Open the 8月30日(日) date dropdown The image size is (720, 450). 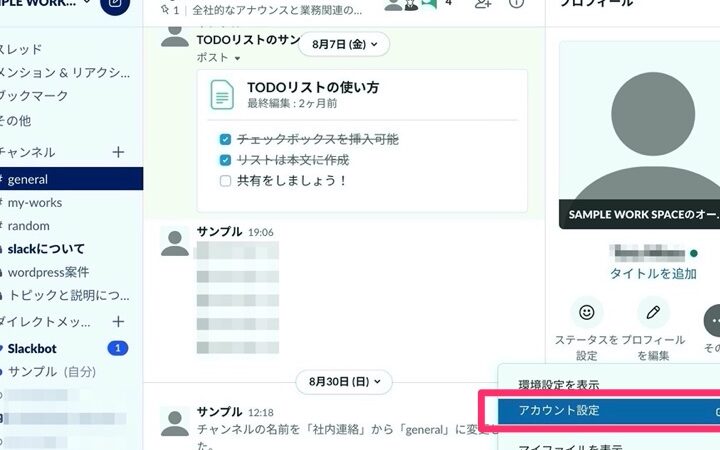344,381
